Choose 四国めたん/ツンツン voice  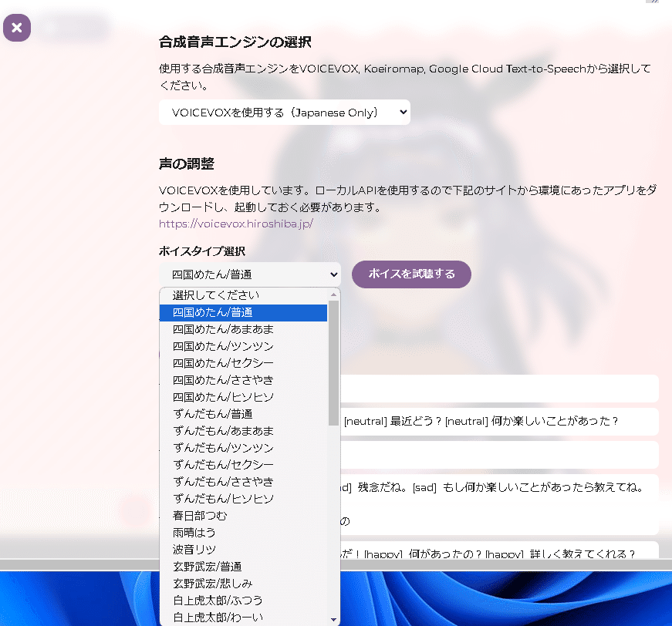[244, 346]
